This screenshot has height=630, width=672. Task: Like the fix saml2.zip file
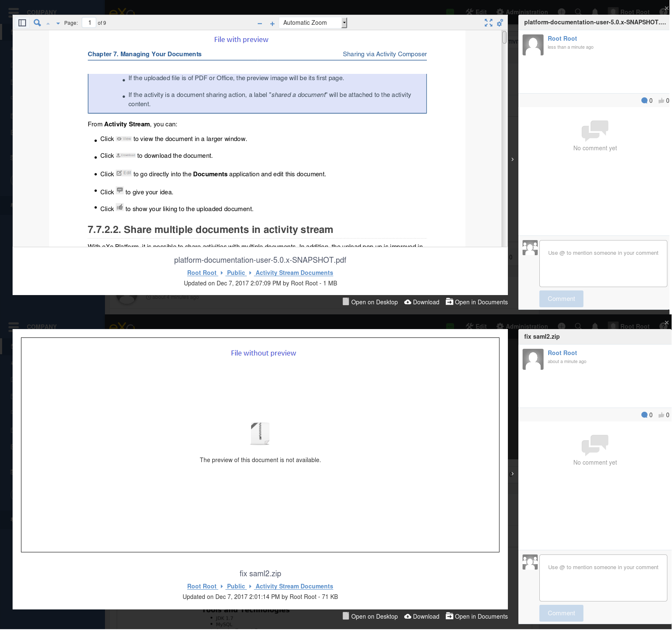662,415
